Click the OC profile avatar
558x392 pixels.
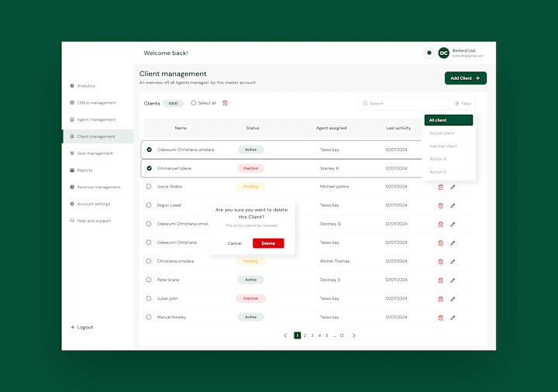pos(443,53)
